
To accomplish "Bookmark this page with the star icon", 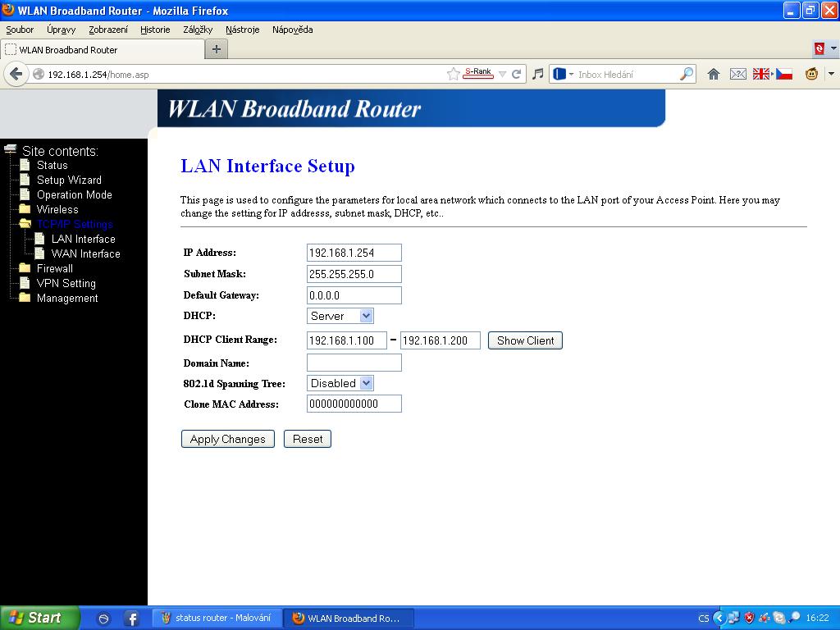I will point(453,74).
